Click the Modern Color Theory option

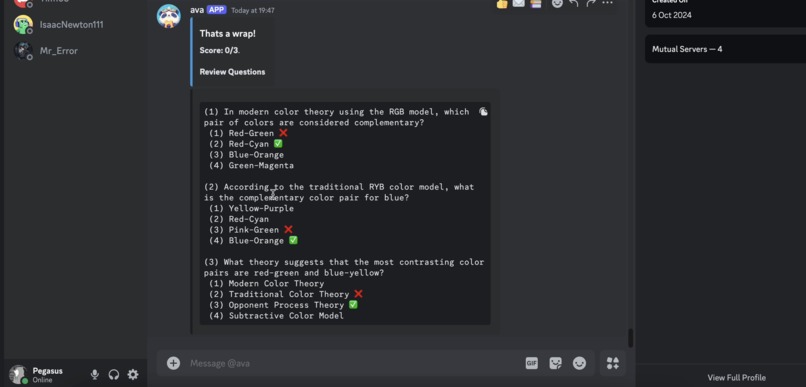pos(266,284)
